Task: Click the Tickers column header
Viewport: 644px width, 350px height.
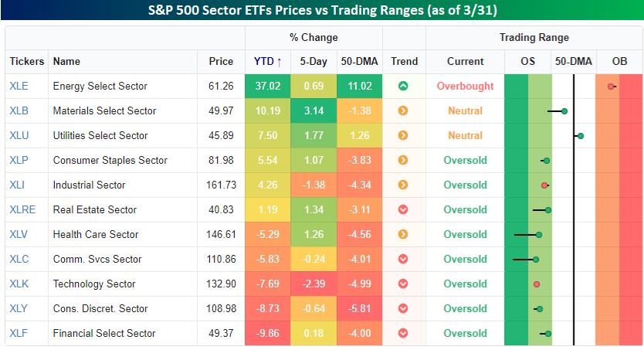Action: tap(27, 61)
